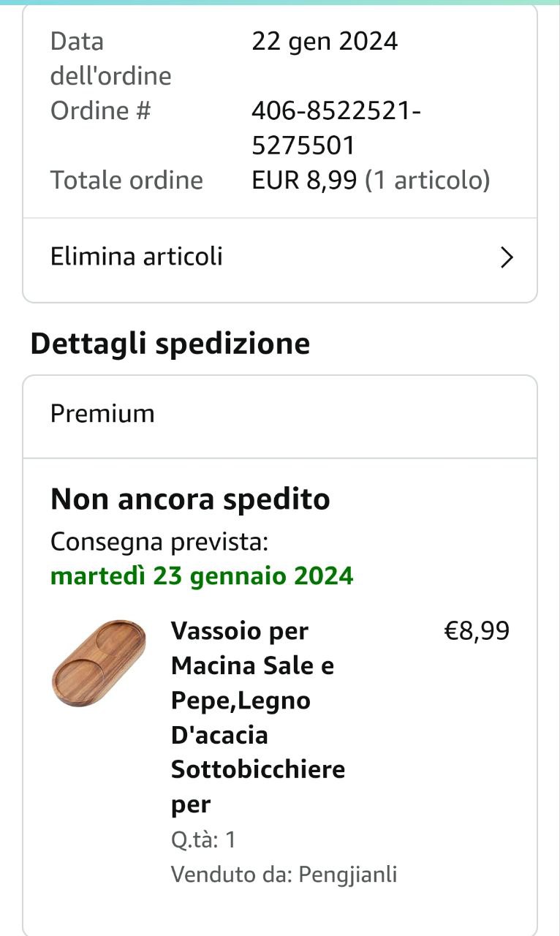Tap the Elimina articoli row label
This screenshot has height=936, width=560.
pyautogui.click(x=136, y=257)
